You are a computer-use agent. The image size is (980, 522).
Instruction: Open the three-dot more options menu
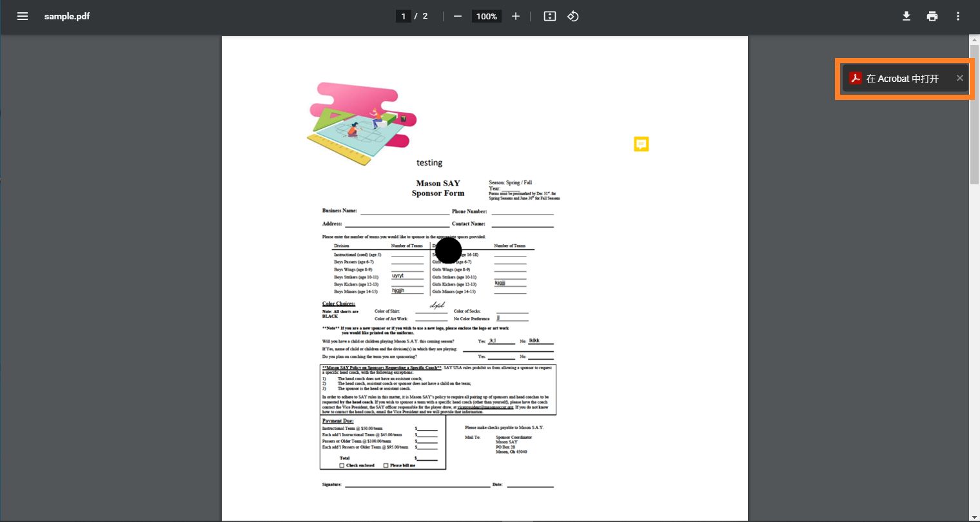[x=958, y=16]
